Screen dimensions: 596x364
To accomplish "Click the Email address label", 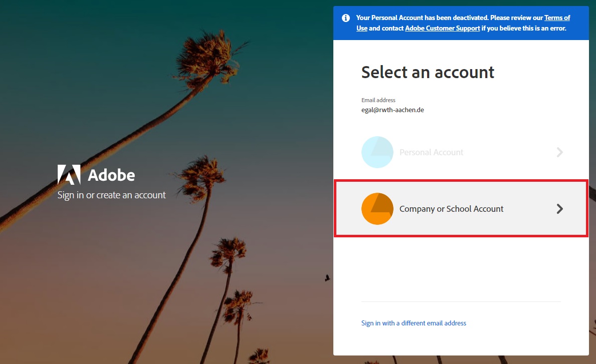I will (x=378, y=100).
